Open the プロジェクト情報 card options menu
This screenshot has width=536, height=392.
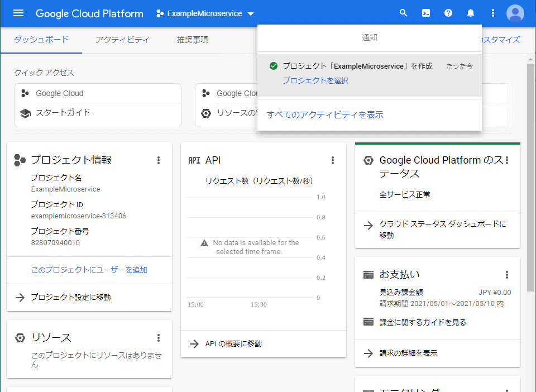pyautogui.click(x=158, y=160)
